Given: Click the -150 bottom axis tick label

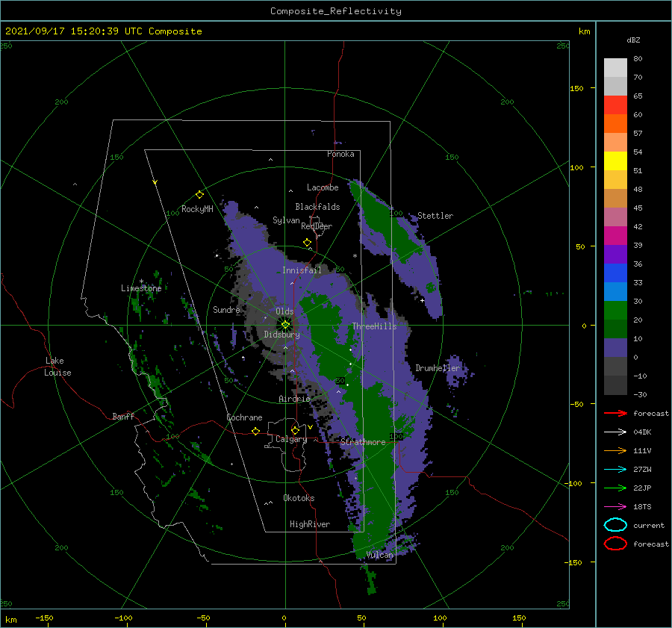Looking at the screenshot, I should (44, 618).
